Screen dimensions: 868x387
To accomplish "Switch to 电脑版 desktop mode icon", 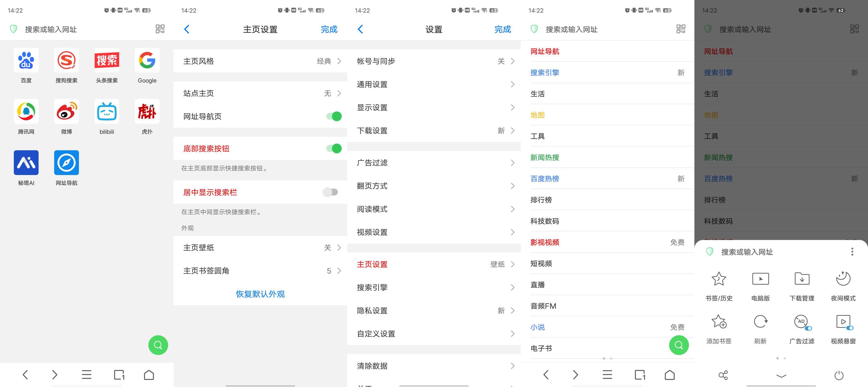I will (761, 279).
